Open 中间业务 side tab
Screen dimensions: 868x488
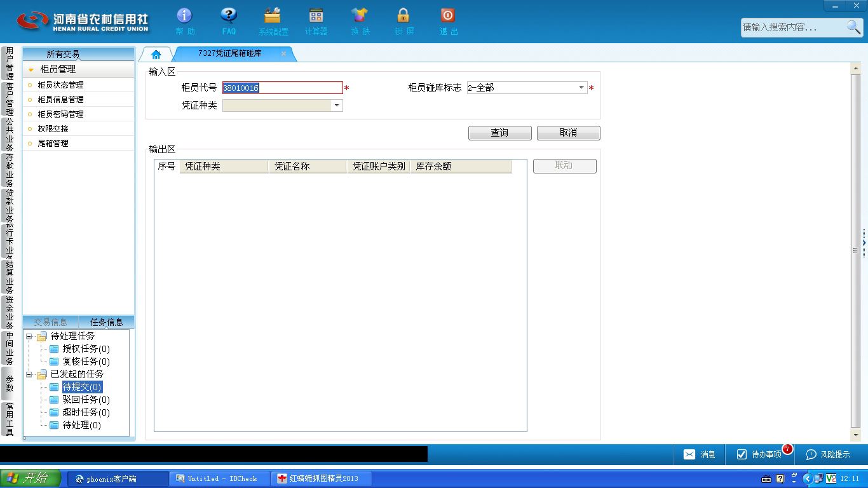[x=9, y=348]
